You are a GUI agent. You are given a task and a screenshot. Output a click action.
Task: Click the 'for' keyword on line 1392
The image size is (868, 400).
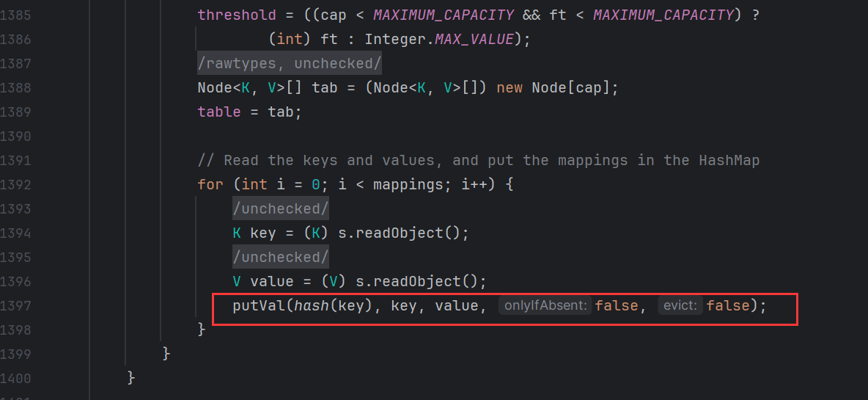click(210, 184)
